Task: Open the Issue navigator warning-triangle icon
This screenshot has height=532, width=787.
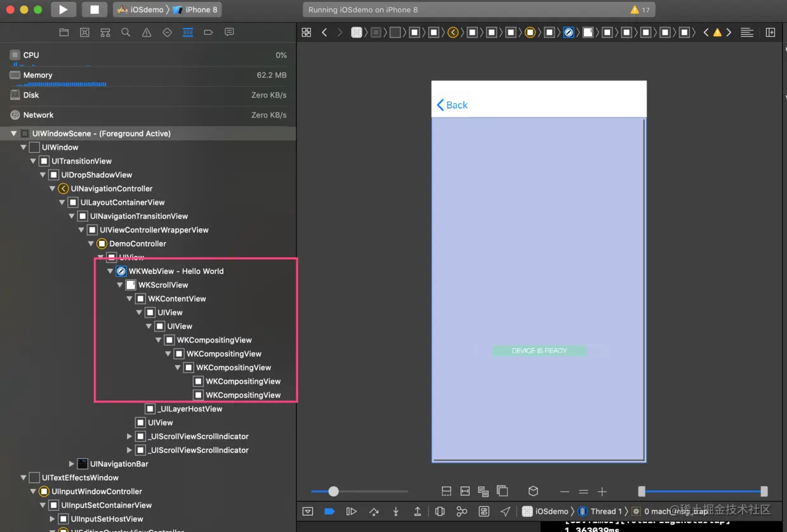Action: (x=147, y=32)
